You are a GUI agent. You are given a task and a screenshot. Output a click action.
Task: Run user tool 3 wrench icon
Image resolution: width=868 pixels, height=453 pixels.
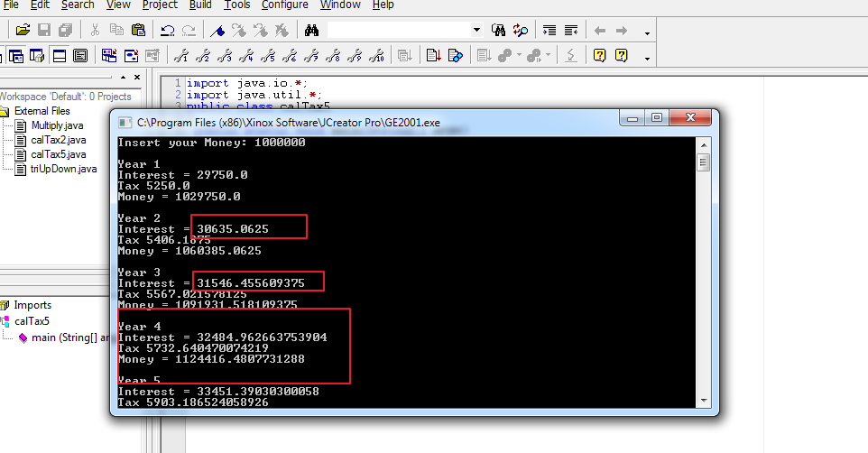pos(224,55)
